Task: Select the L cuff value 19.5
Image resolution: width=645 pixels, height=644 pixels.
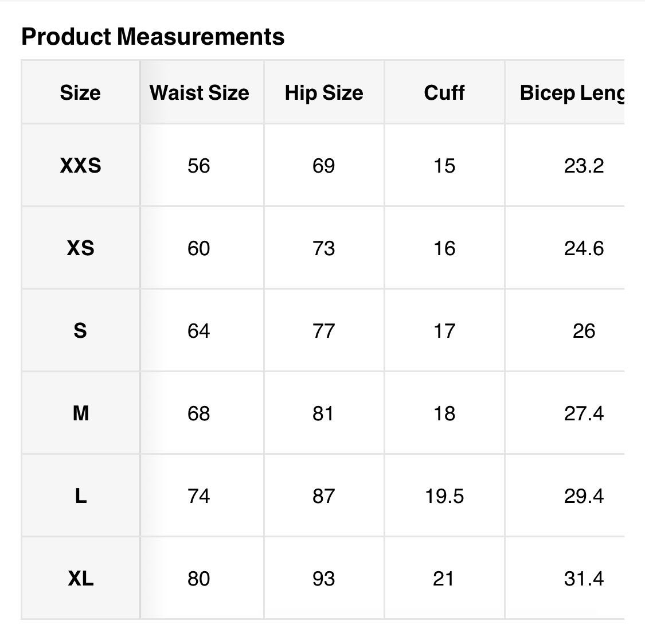Action: click(x=444, y=496)
